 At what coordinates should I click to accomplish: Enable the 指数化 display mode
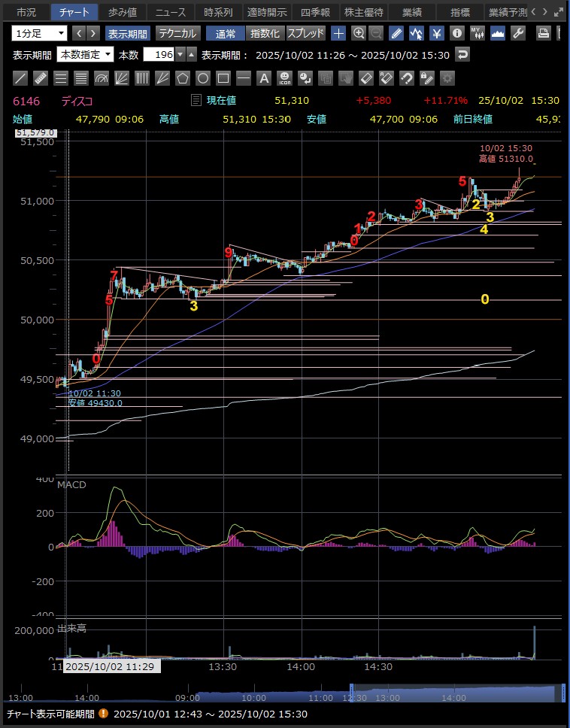265,33
